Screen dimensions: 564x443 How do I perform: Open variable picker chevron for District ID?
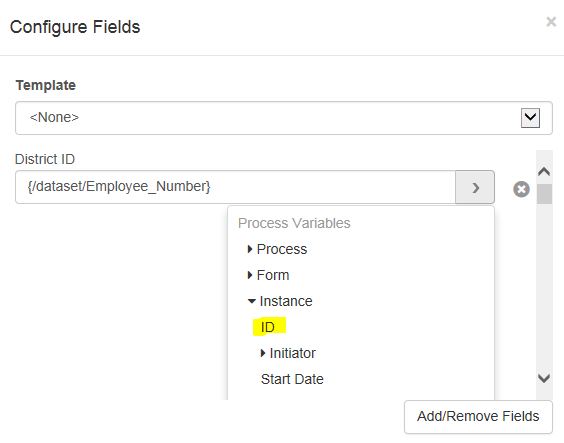[475, 187]
